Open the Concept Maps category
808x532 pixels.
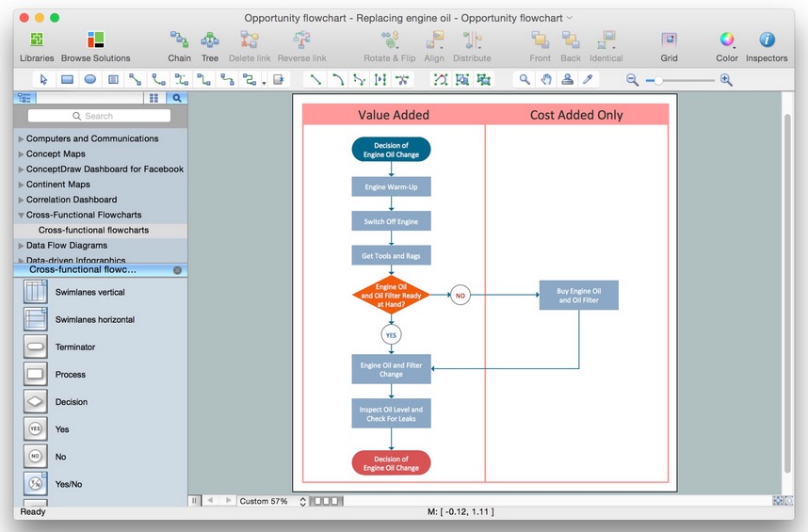click(55, 154)
